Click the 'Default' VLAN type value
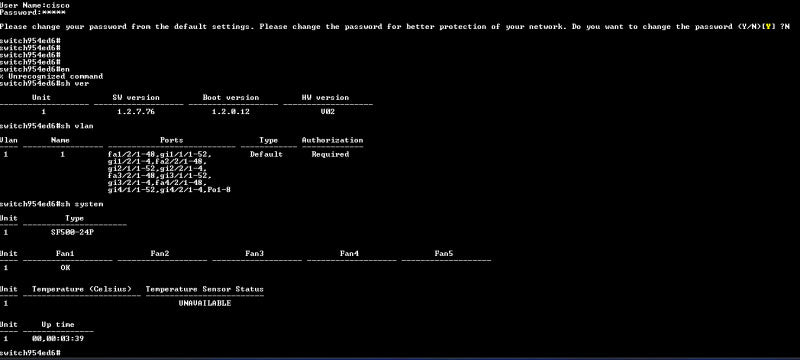The image size is (800, 360). click(266, 154)
